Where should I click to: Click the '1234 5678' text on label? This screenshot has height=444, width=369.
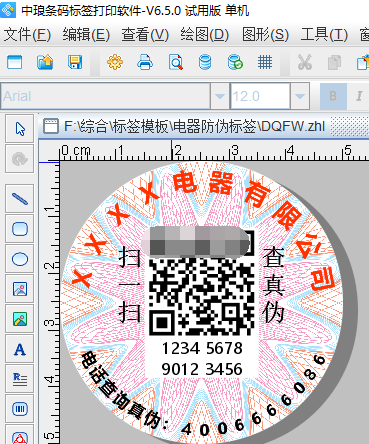pos(202,348)
